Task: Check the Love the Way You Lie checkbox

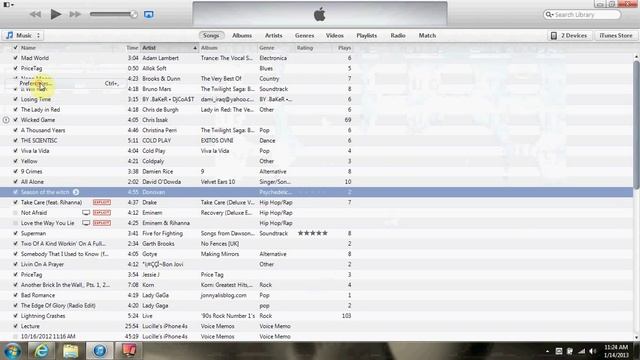Action: coord(16,223)
